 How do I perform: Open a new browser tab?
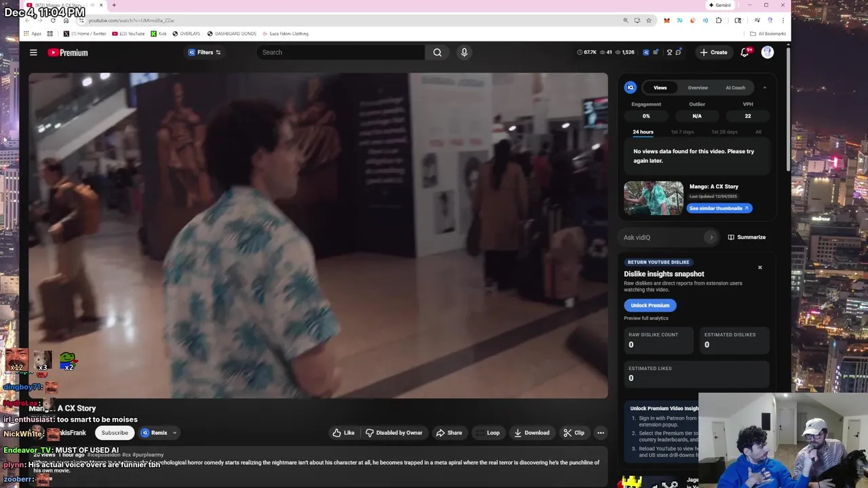[114, 5]
